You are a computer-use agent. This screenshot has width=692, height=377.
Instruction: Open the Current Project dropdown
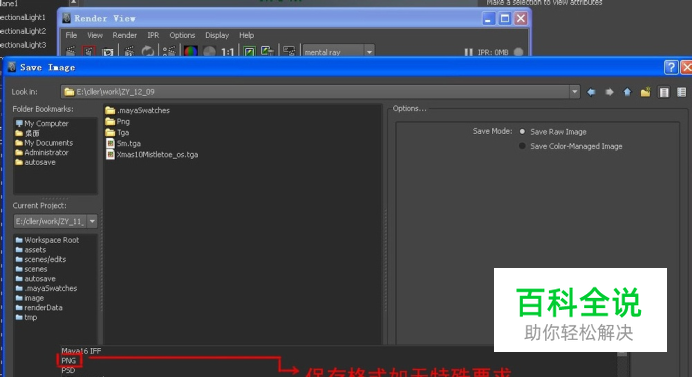pos(92,221)
